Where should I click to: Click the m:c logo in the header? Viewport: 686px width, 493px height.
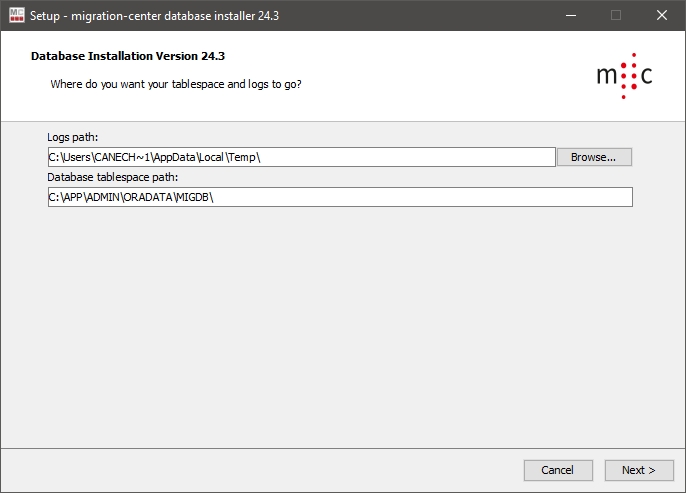tap(624, 76)
